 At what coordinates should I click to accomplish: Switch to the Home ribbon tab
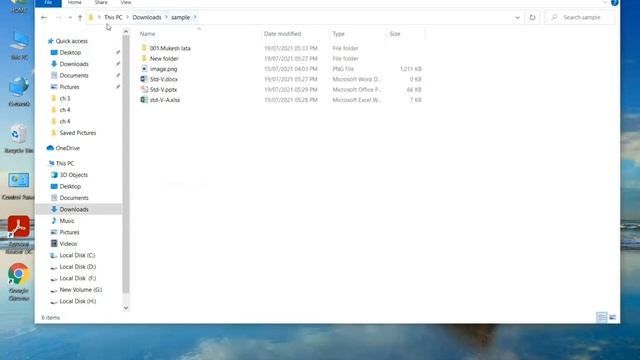coord(74,3)
